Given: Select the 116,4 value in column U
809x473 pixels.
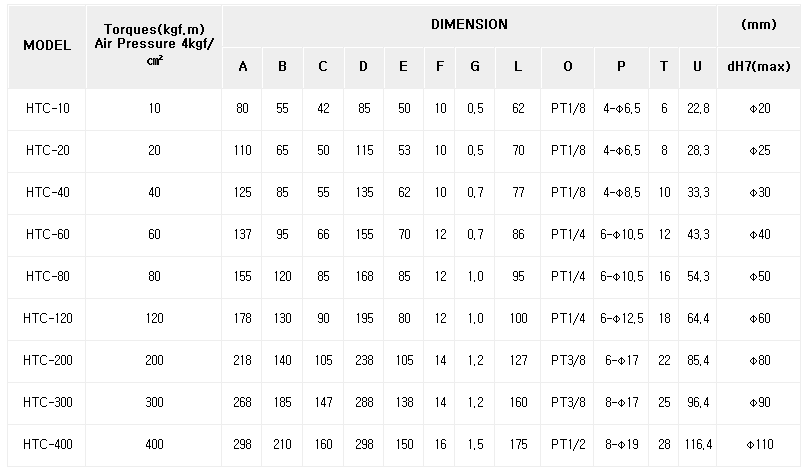Looking at the screenshot, I should pyautogui.click(x=698, y=444).
